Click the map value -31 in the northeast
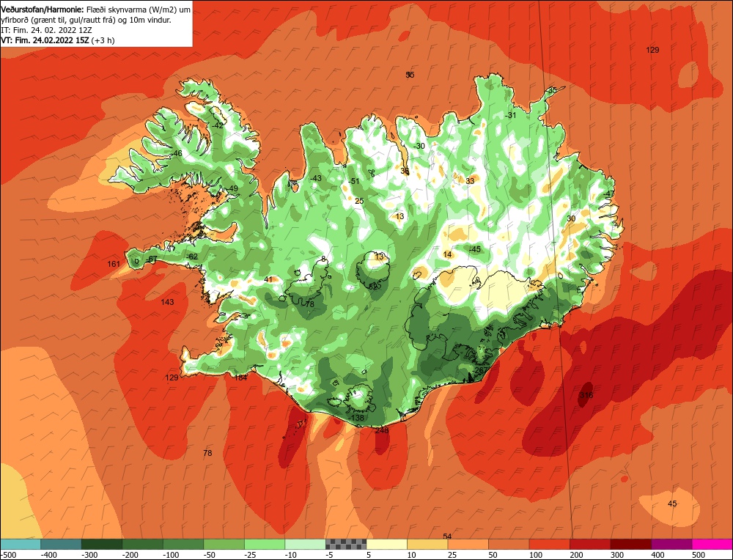The height and width of the screenshot is (560, 733). click(510, 115)
